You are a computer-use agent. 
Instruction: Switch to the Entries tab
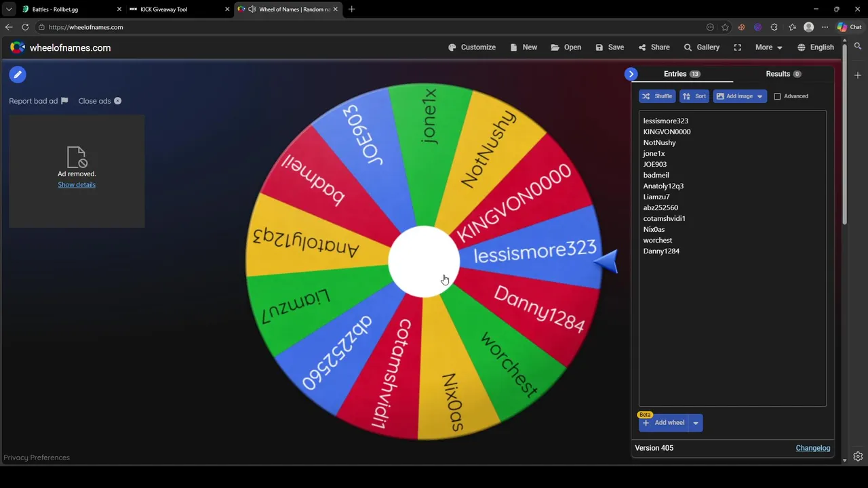click(x=682, y=74)
